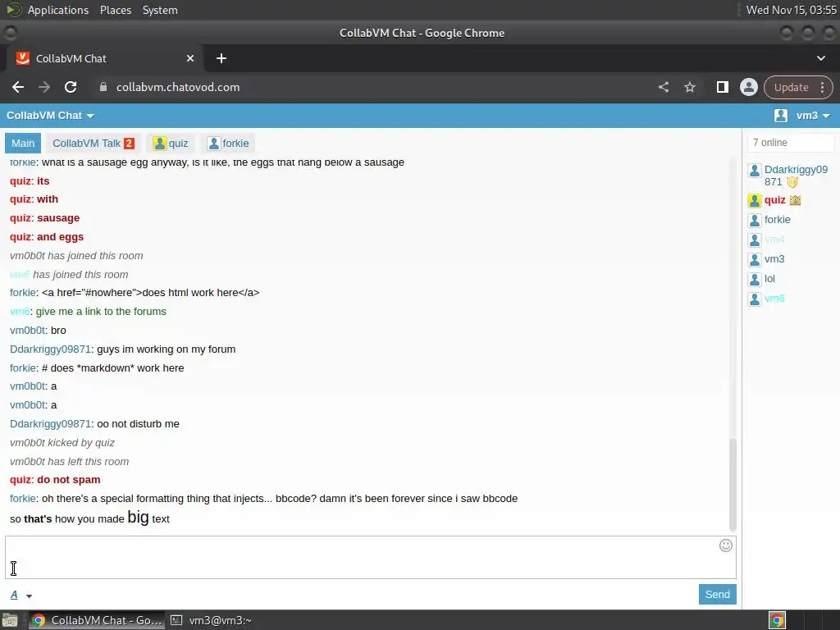The width and height of the screenshot is (840, 630).
Task: Select Ddarkriggy09871 name in online list
Action: pyautogui.click(x=796, y=176)
